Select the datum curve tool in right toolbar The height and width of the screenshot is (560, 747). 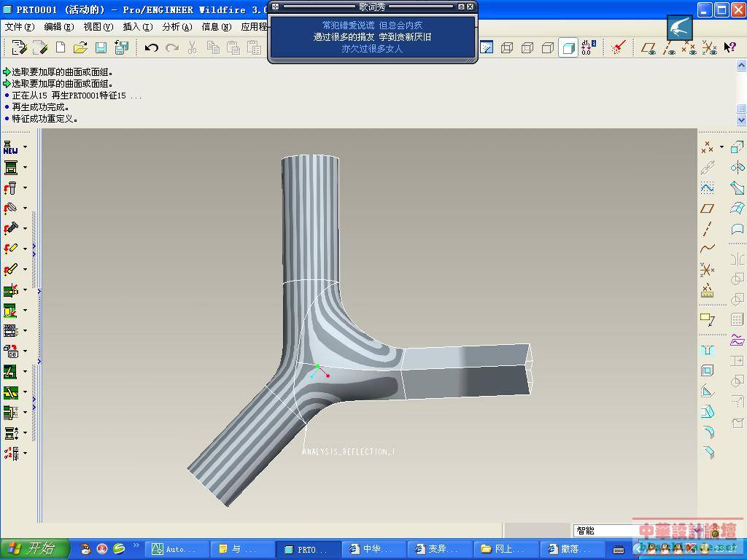click(707, 249)
